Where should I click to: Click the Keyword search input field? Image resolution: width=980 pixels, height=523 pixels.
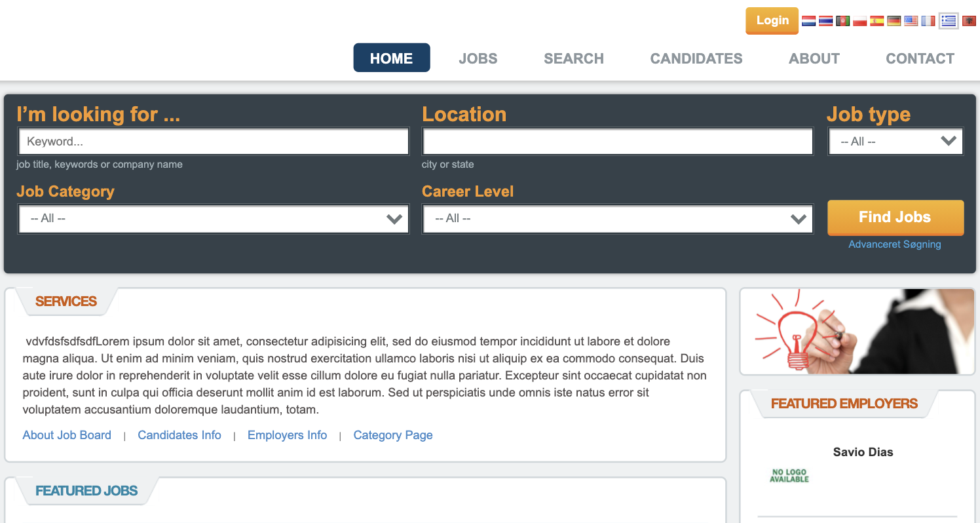[x=214, y=142]
